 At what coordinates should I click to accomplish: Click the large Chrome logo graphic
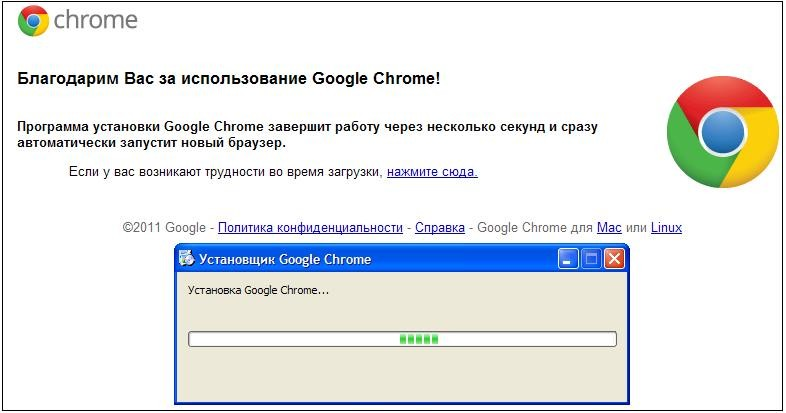pos(722,132)
